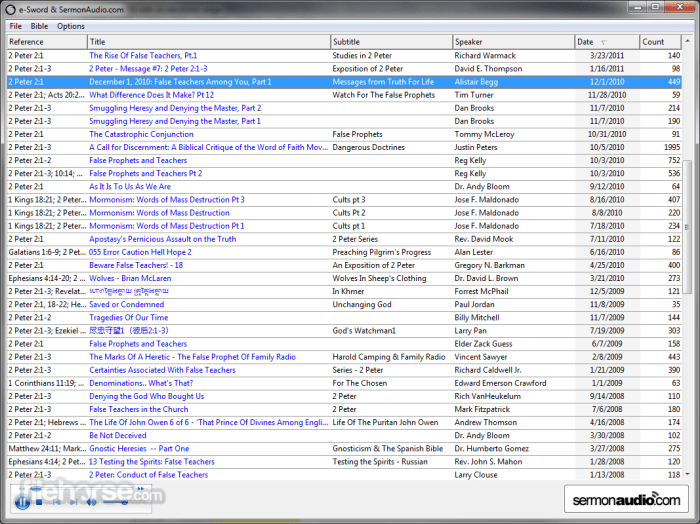Click count cell '1995'
700x524 pixels.
[x=672, y=147]
